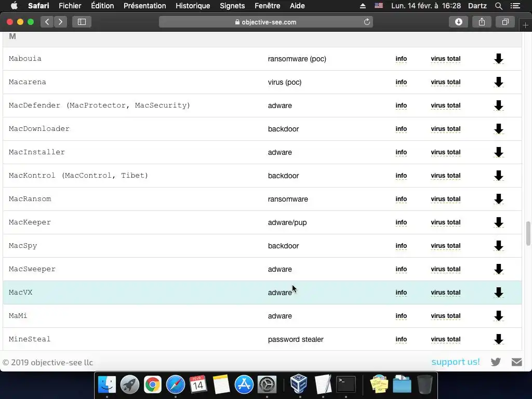The width and height of the screenshot is (532, 399).
Task: Click the email envelope icon in footer
Action: click(x=516, y=362)
